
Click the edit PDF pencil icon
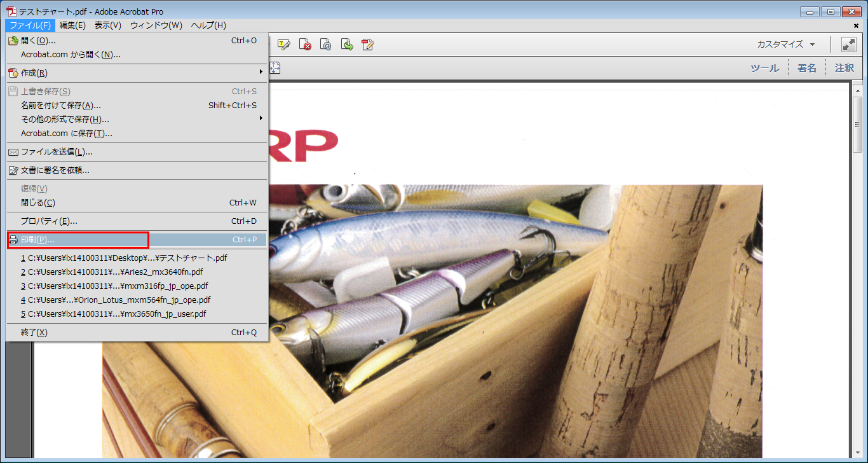coord(368,45)
